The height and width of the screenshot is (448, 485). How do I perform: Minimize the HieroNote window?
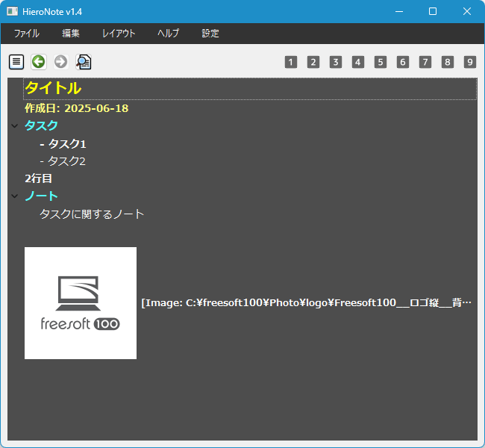[399, 11]
